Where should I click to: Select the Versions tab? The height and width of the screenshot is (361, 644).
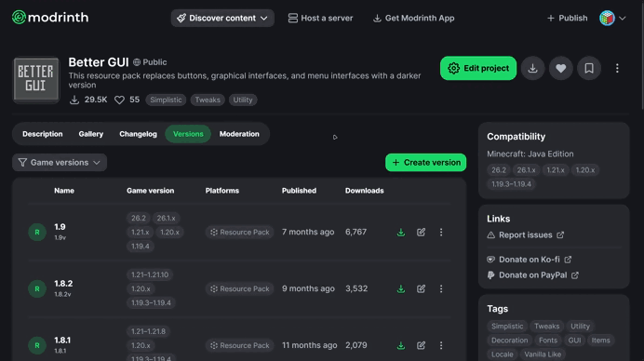(188, 134)
